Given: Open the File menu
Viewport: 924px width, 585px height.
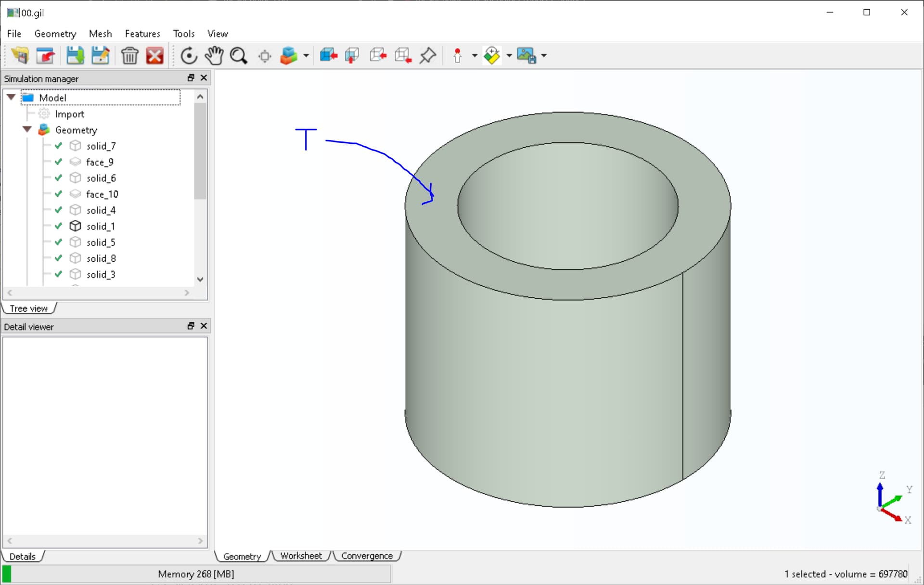Looking at the screenshot, I should (14, 34).
